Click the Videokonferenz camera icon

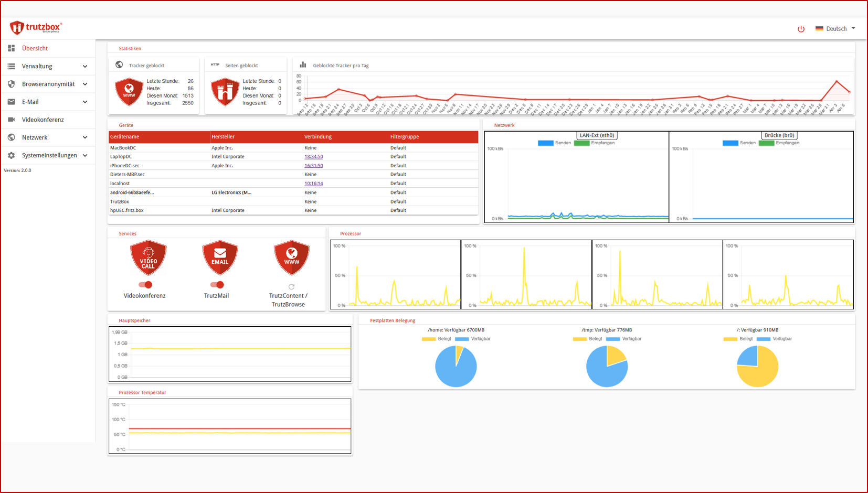[x=12, y=120]
